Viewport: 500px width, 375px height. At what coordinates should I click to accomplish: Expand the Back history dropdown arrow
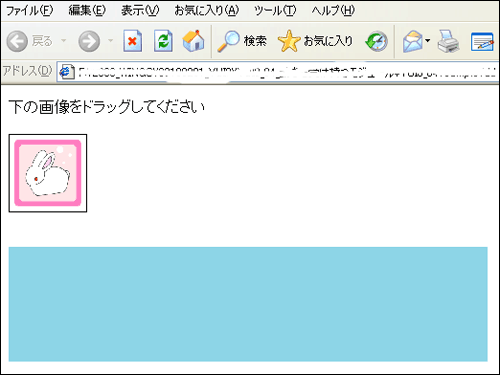pyautogui.click(x=63, y=41)
